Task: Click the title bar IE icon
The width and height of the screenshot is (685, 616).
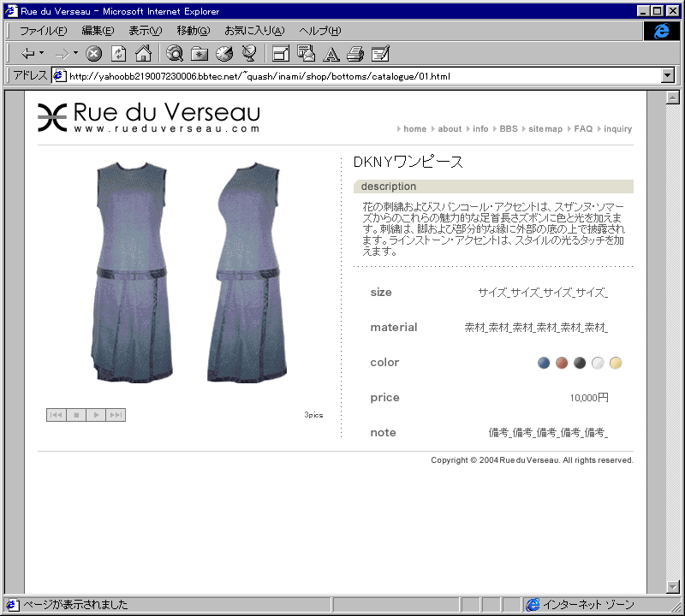Action: (11, 11)
